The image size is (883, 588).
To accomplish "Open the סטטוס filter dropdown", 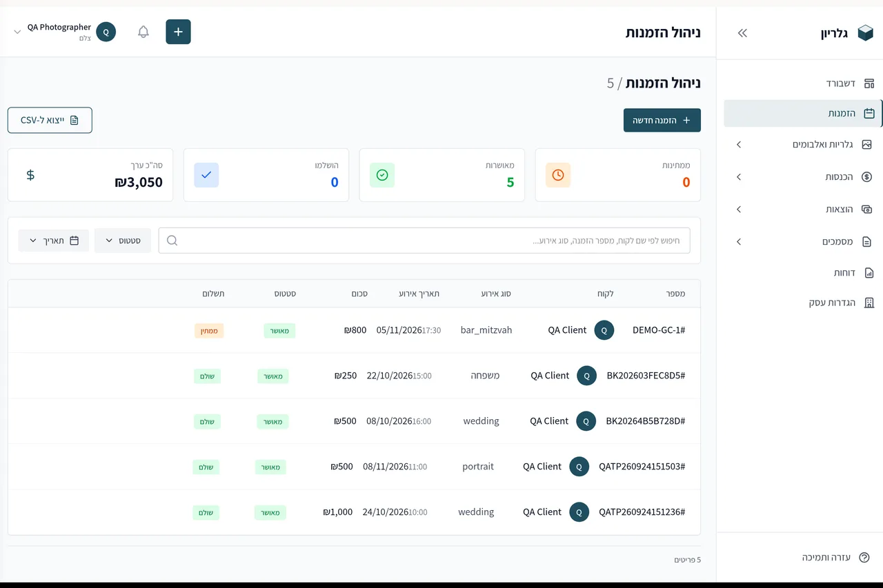I will pyautogui.click(x=123, y=241).
